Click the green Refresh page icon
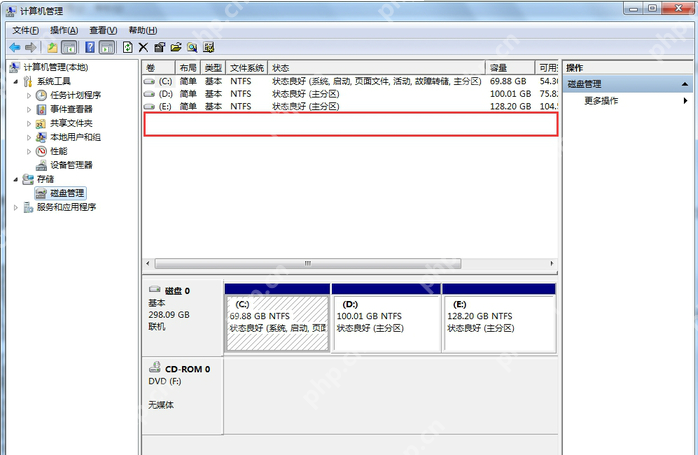Image resolution: width=698 pixels, height=455 pixels. pyautogui.click(x=128, y=47)
